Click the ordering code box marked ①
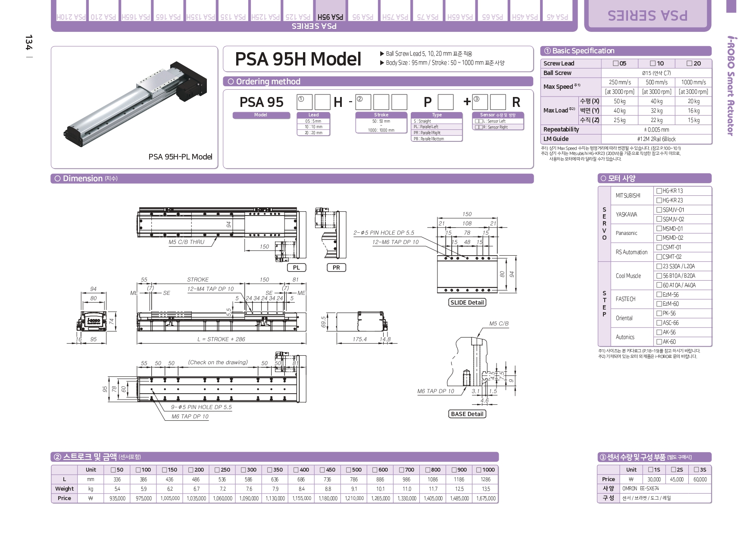756x535 pixels. coord(305,102)
